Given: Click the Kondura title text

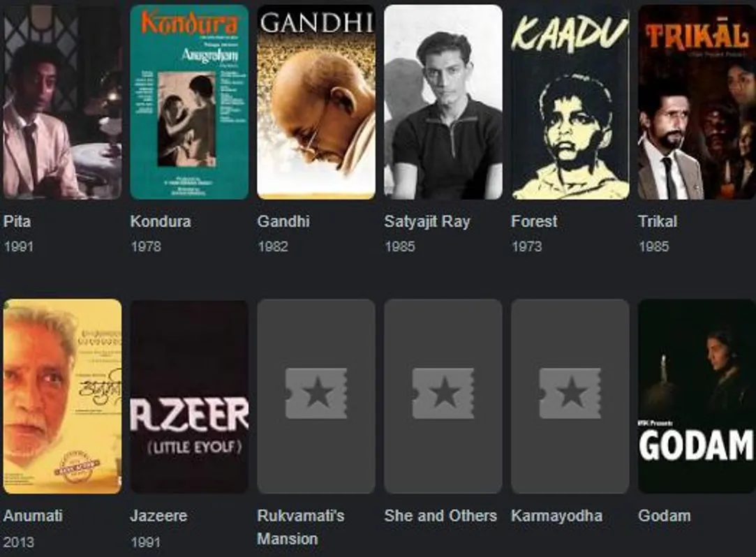Looking at the screenshot, I should click(161, 221).
